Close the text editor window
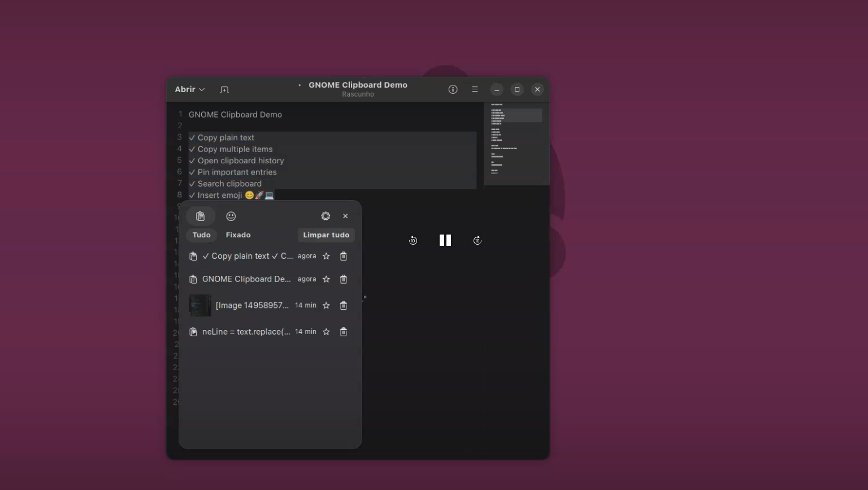Image resolution: width=868 pixels, height=490 pixels. point(537,89)
